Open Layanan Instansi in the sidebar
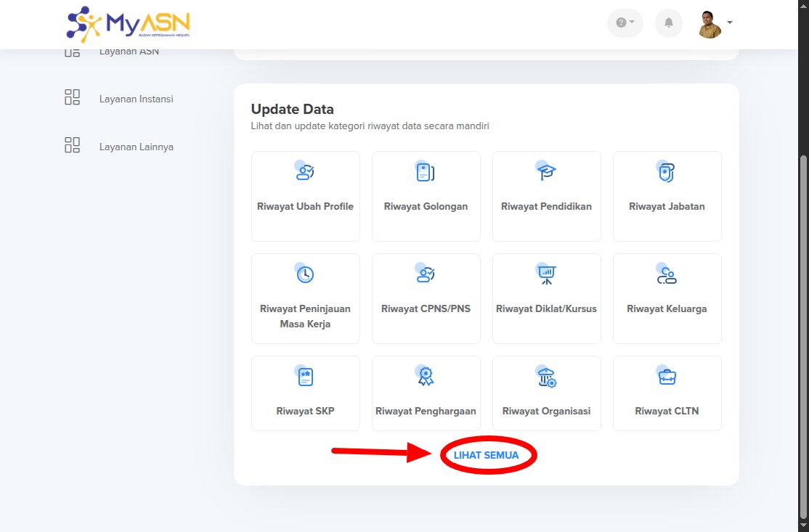 coord(136,99)
